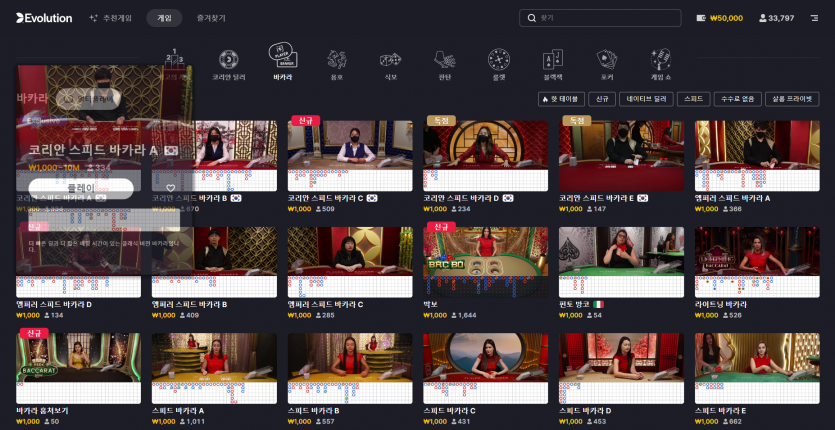Image resolution: width=835 pixels, height=430 pixels.
Task: Click the Evolution logo
Action: point(44,18)
